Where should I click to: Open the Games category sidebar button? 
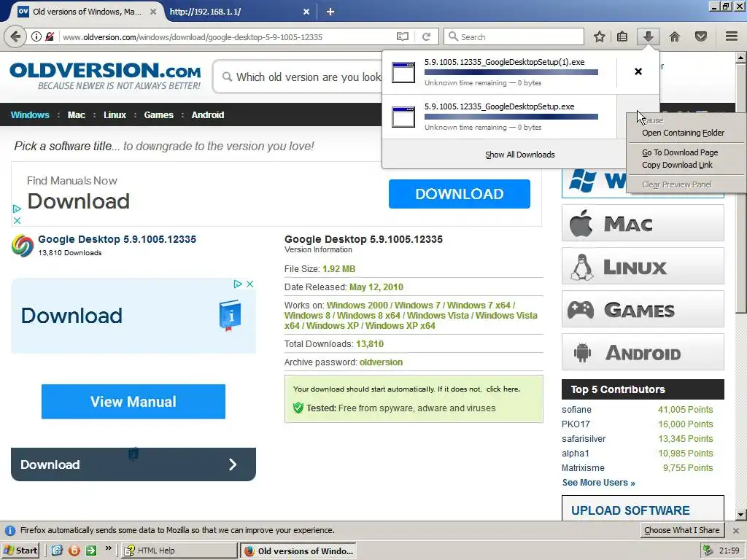(643, 309)
